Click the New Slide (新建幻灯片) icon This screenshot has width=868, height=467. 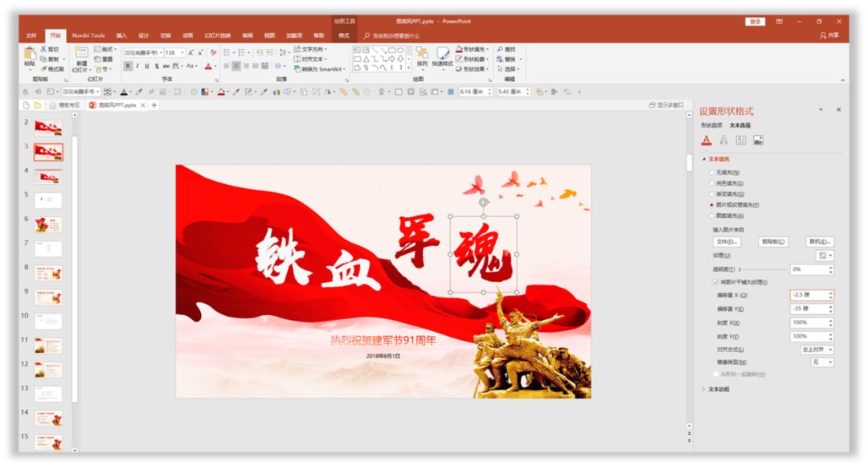point(81,54)
